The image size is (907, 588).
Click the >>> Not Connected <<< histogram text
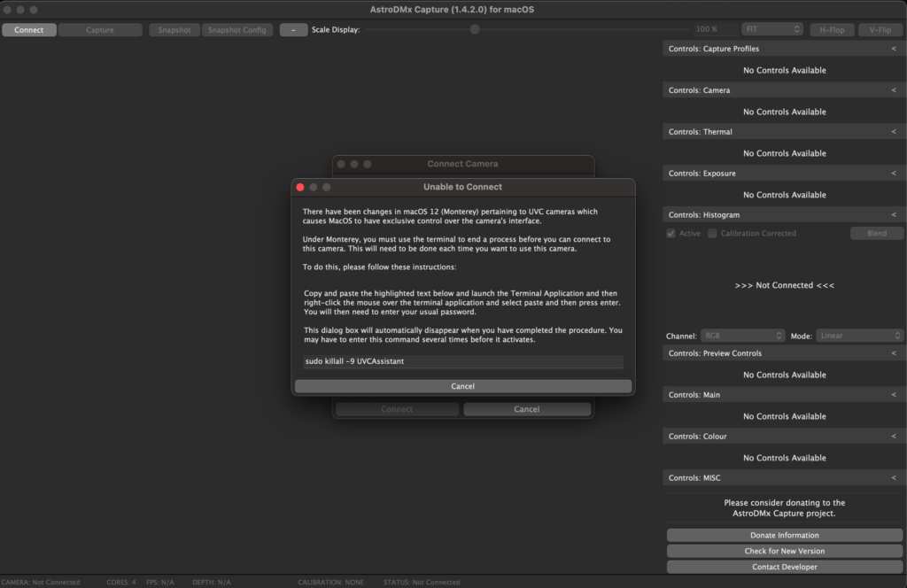[785, 285]
